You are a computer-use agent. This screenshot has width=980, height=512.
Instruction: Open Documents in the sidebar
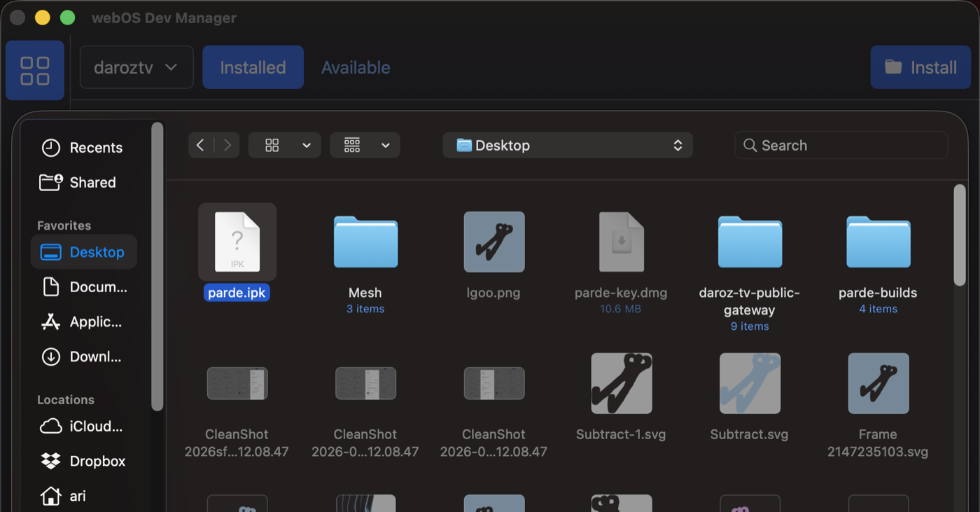[84, 287]
